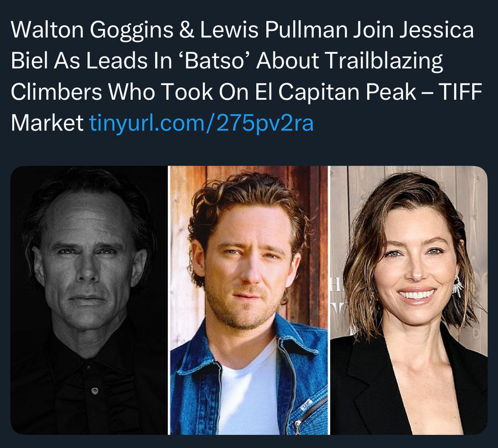Open the tinyurl.com/275pv2ra link
This screenshot has height=448, width=498.
point(201,123)
